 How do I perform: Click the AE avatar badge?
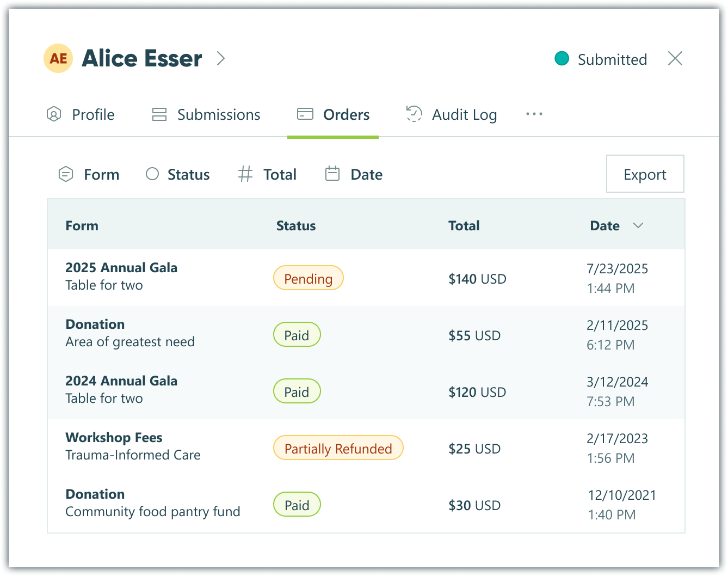58,58
